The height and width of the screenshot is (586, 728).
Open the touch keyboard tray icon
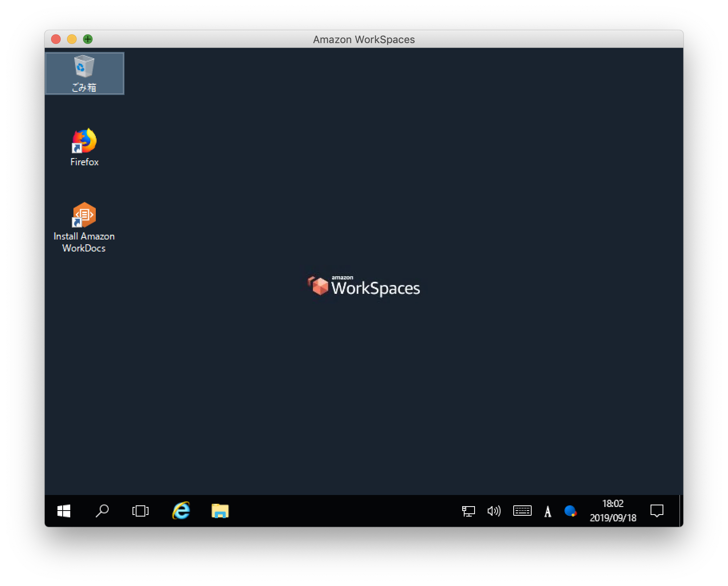point(522,511)
